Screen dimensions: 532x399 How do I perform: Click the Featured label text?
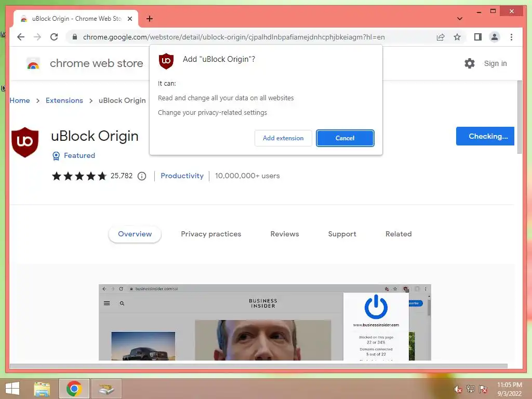pos(79,155)
